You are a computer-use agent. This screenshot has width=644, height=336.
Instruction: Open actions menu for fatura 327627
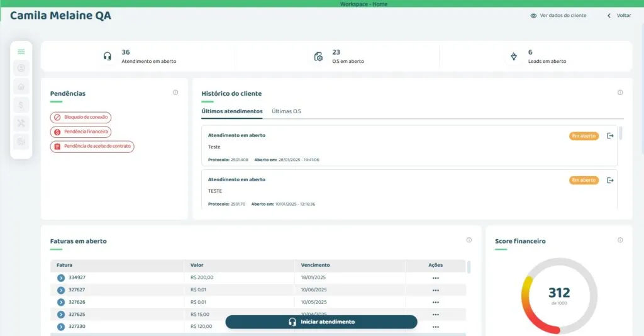coord(435,291)
